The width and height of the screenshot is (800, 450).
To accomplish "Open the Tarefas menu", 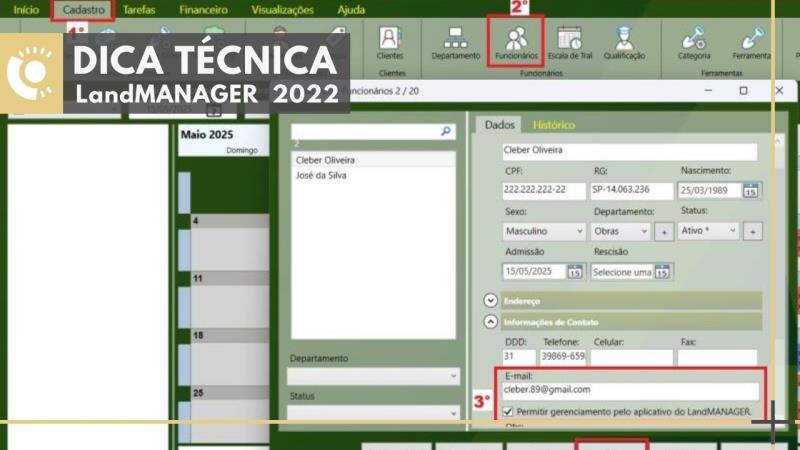I will coord(139,10).
